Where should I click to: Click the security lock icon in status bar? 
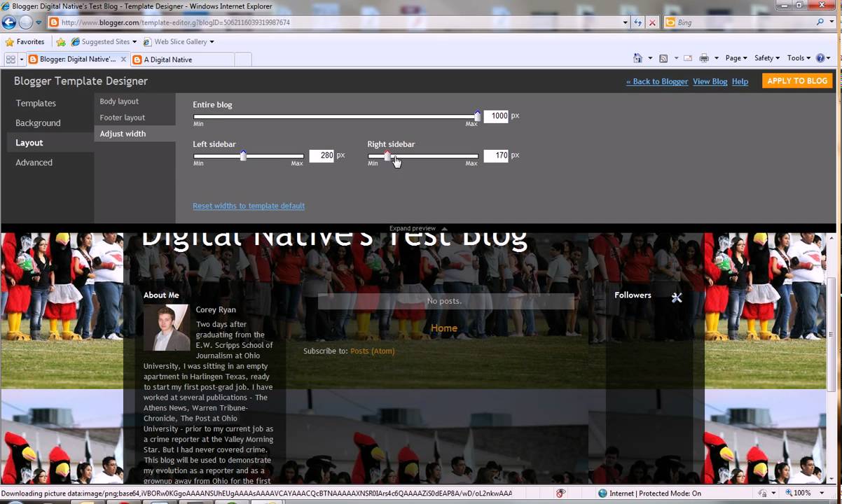pos(763,493)
